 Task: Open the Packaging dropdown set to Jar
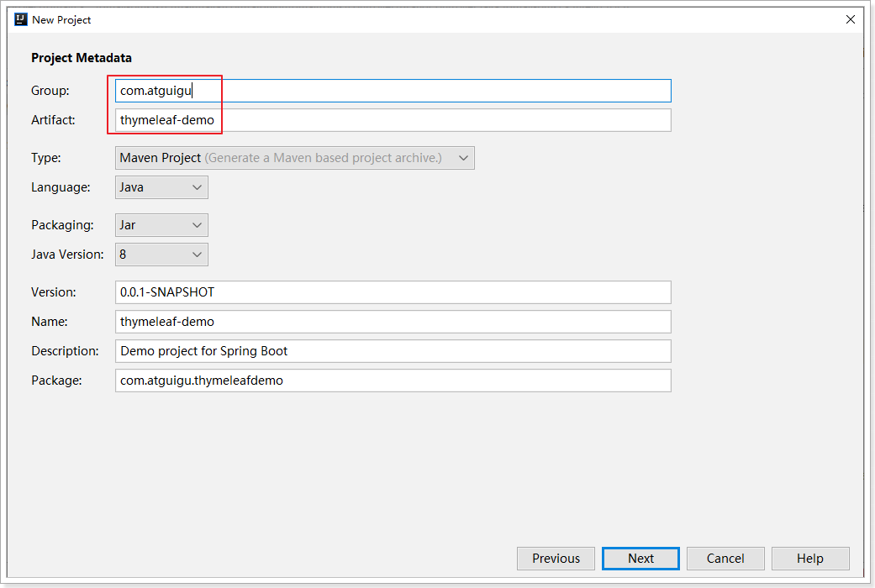161,225
